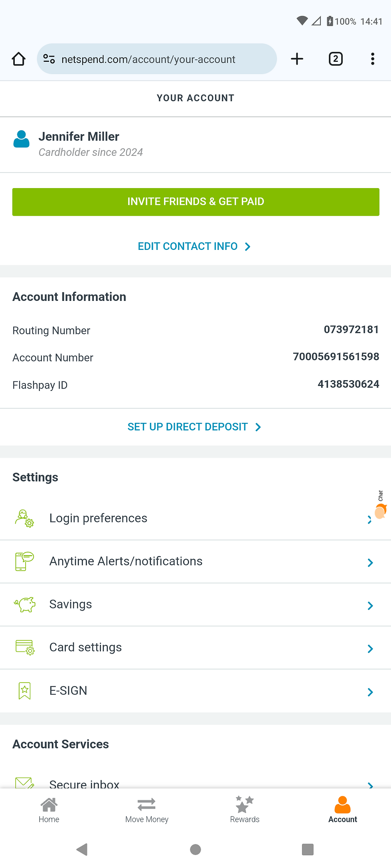Open the EDIT CONTACT INFO link

click(x=194, y=246)
